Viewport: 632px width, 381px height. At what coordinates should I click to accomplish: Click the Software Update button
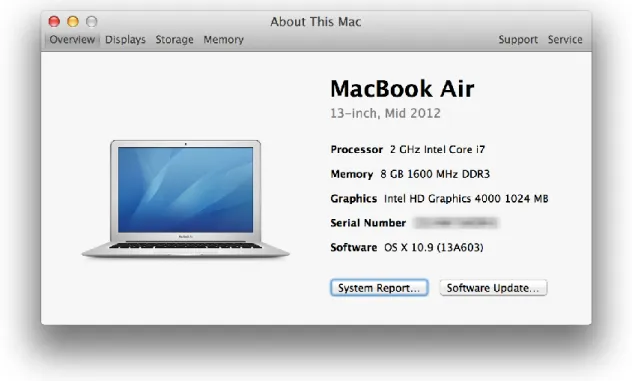[x=493, y=288]
